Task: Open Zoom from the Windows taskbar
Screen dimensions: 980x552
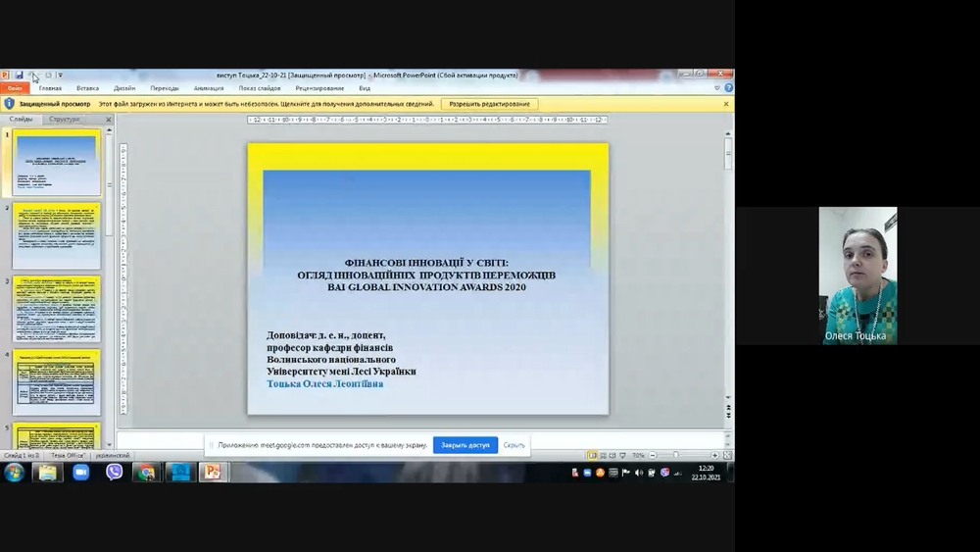Action: click(80, 473)
